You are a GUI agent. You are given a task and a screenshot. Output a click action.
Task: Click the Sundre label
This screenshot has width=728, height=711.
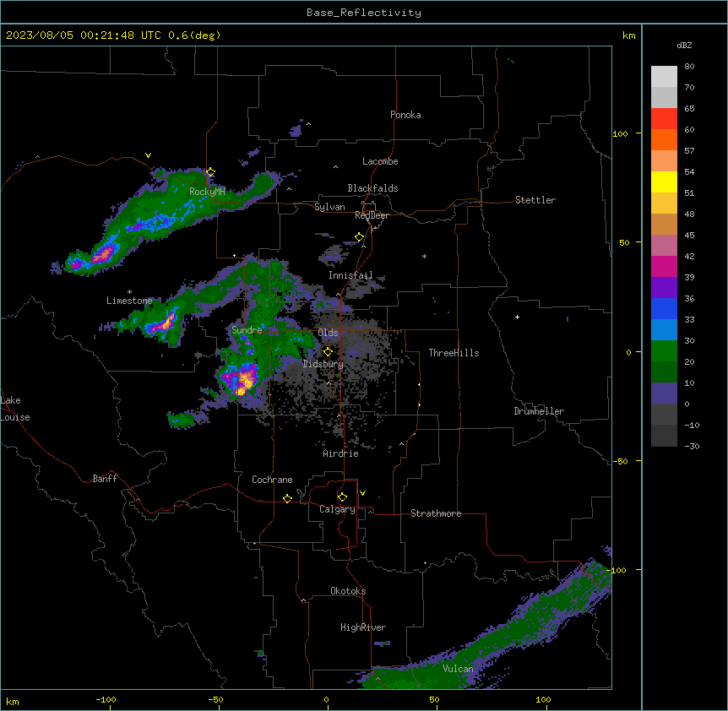(247, 330)
